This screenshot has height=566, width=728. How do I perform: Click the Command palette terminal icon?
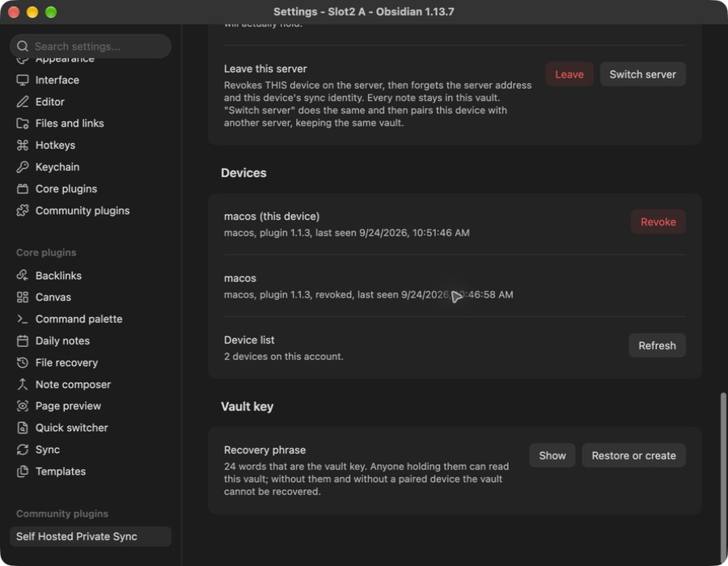23,319
